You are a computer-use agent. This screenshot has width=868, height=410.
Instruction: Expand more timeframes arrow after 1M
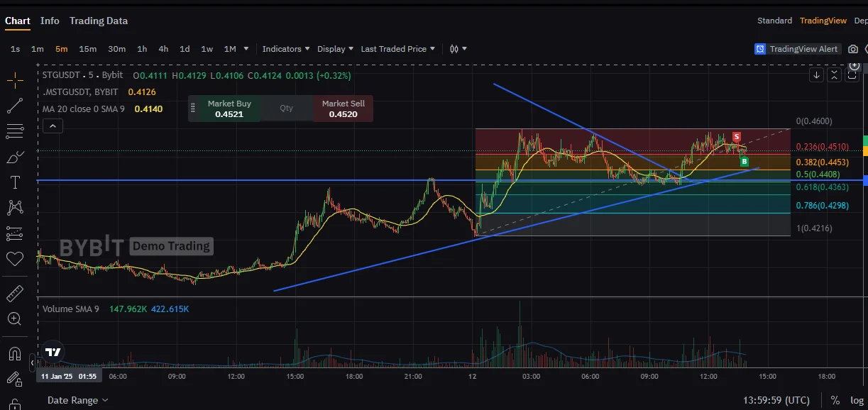tap(246, 49)
